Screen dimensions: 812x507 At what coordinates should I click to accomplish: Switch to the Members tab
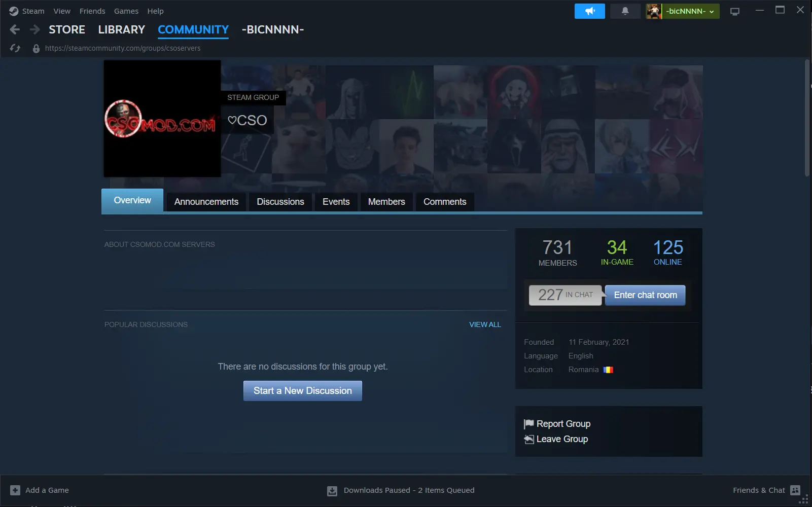[386, 202]
